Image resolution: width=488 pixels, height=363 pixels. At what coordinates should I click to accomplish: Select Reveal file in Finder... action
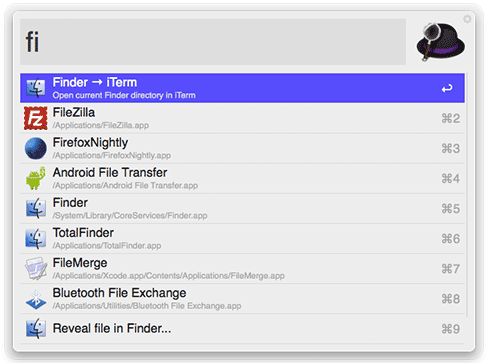click(242, 329)
